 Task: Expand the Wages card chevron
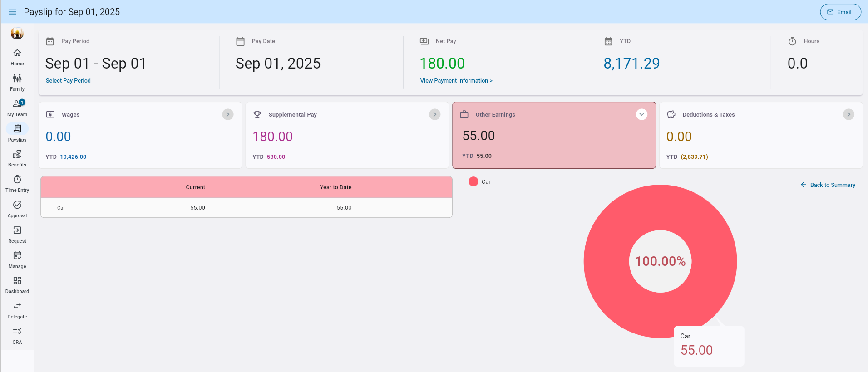pos(228,114)
